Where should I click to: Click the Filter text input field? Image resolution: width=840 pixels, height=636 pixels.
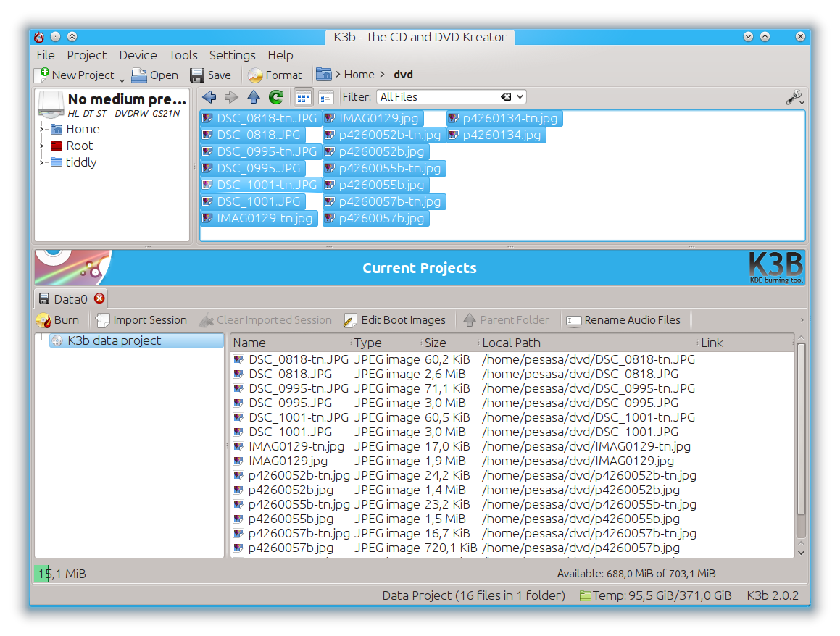[x=439, y=97]
